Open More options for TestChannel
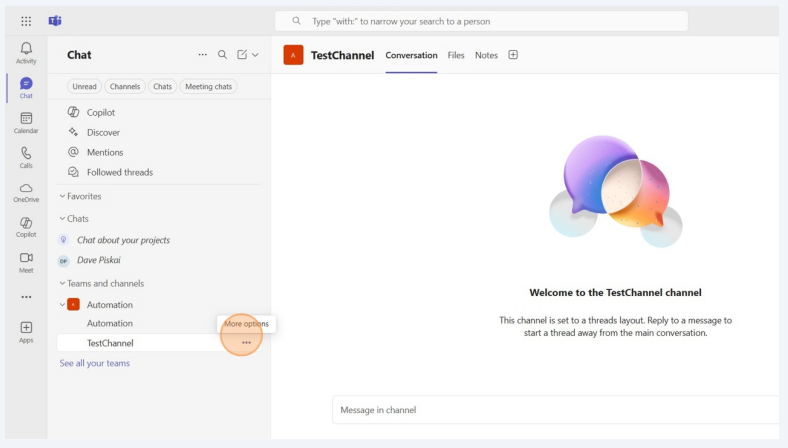 246,343
